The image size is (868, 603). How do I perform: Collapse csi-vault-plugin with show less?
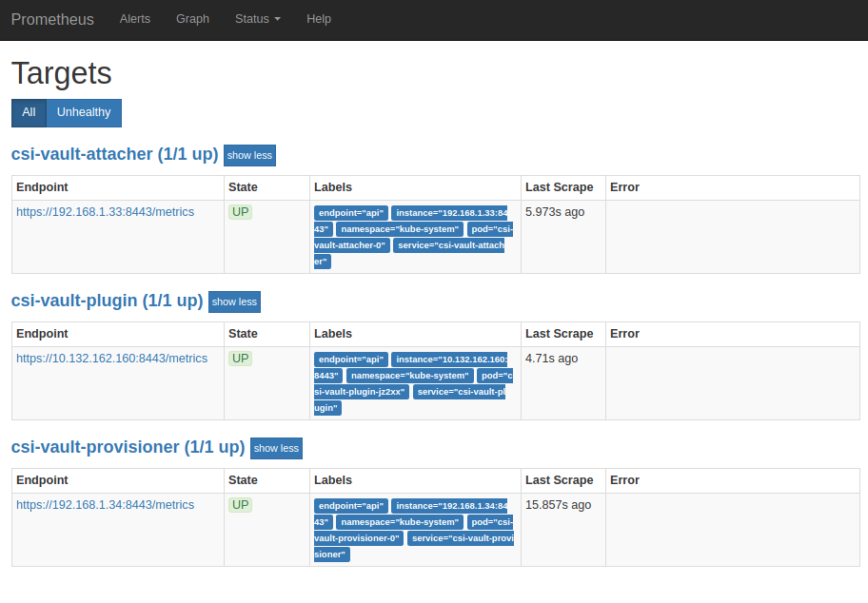234,302
